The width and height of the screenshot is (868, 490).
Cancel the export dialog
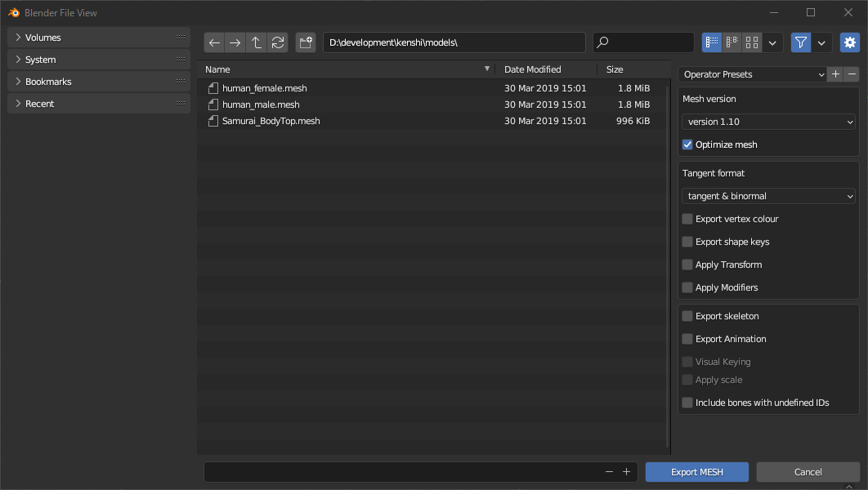click(808, 472)
